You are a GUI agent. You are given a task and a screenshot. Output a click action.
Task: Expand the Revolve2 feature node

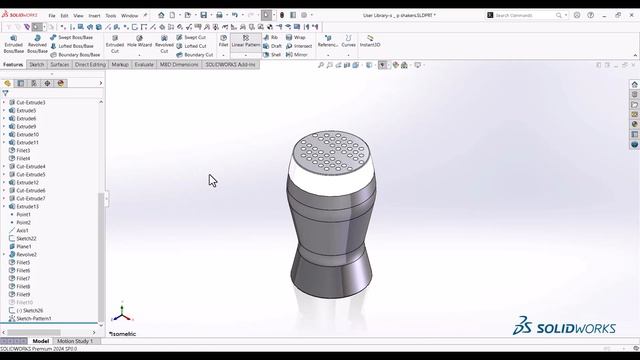(4, 254)
